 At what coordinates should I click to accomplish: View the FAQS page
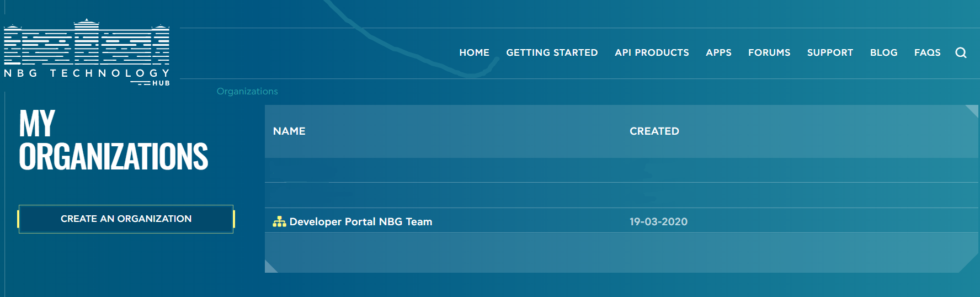(x=927, y=52)
